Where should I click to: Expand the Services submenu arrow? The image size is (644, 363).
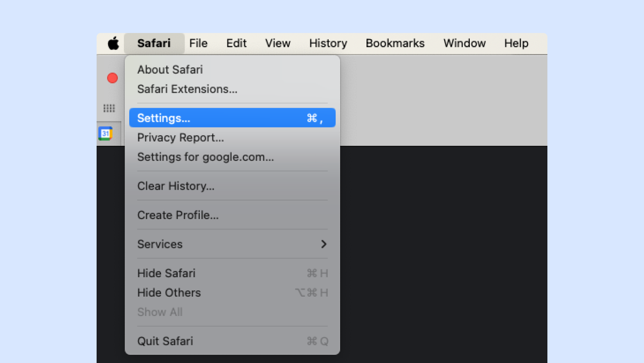[324, 244]
